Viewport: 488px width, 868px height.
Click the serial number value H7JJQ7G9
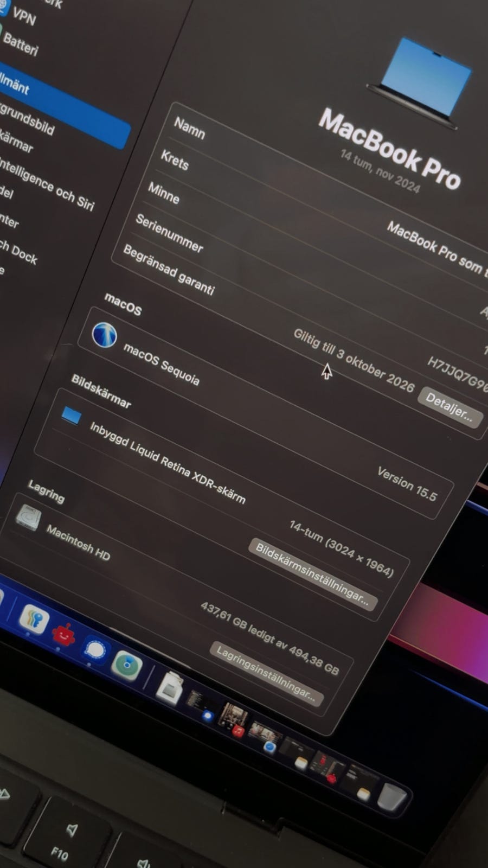click(x=458, y=373)
